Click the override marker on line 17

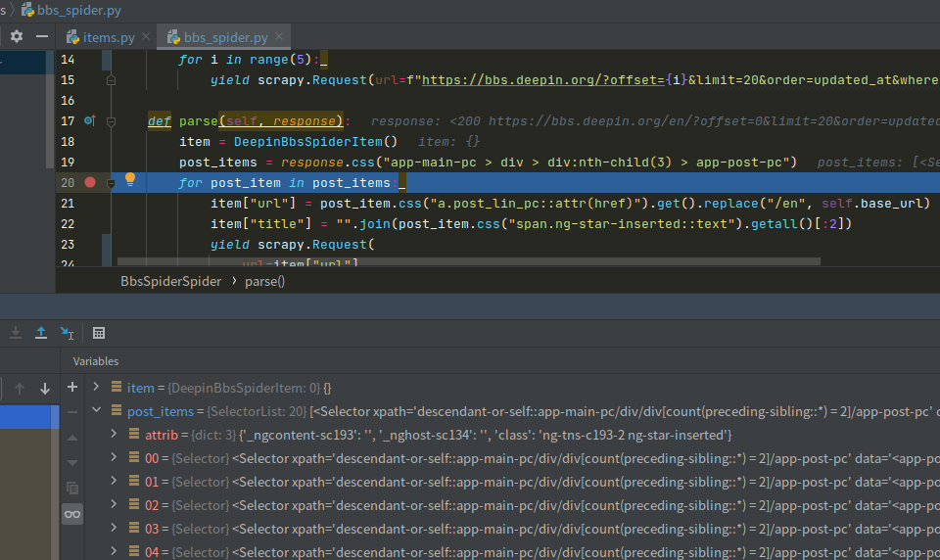[x=89, y=121]
